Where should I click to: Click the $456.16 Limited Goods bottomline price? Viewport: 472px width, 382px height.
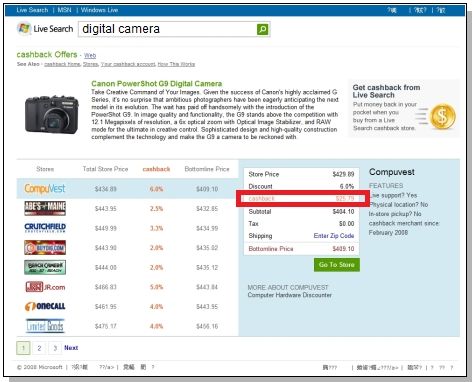pyautogui.click(x=207, y=326)
